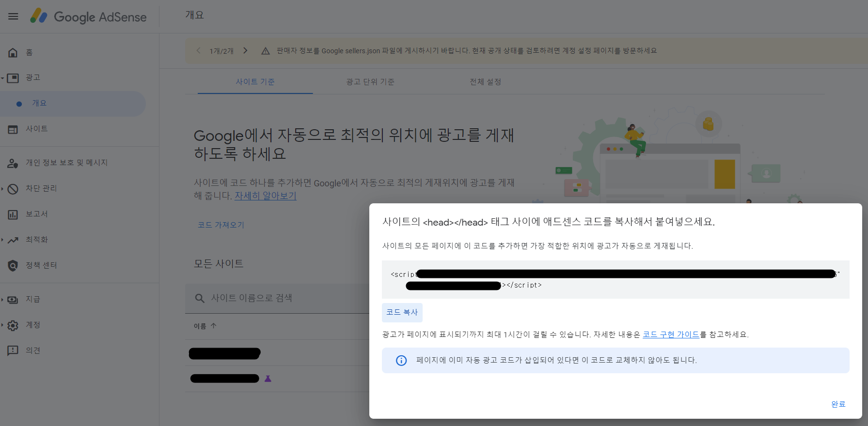868x426 pixels.
Task: Switch to the 전체 설정 tab
Action: click(485, 82)
